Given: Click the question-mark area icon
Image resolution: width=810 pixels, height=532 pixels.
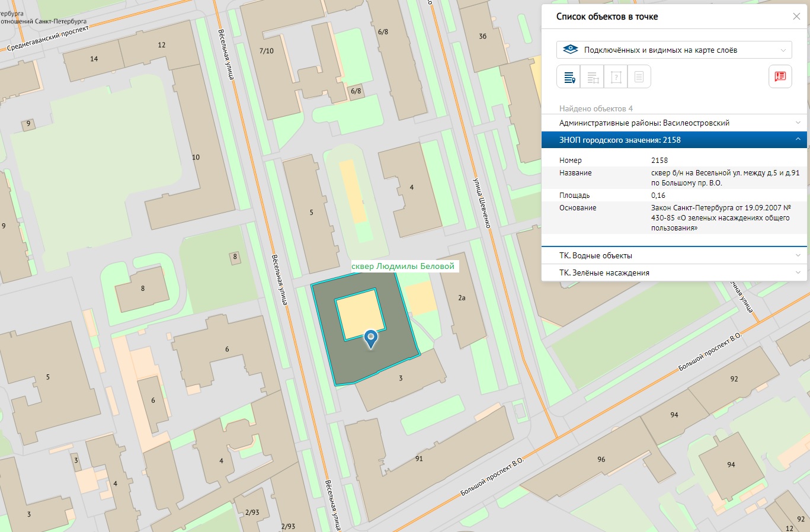Looking at the screenshot, I should [616, 77].
